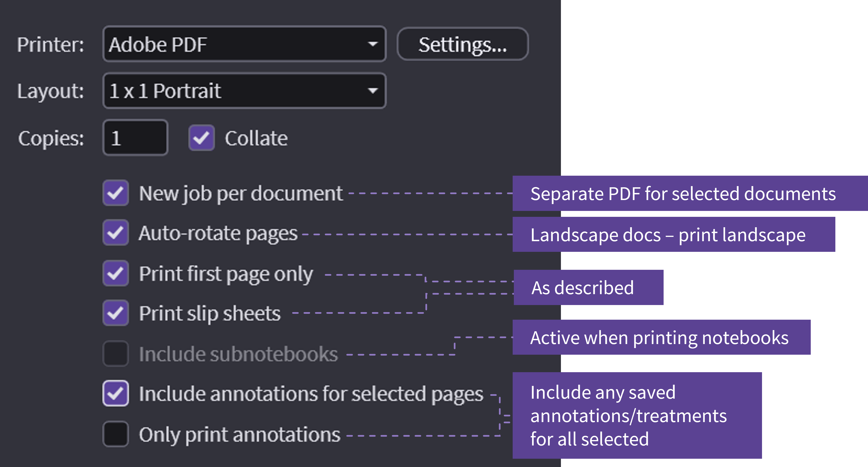The height and width of the screenshot is (467, 868).
Task: Click the Include subnotebooks checkbox
Action: [116, 354]
